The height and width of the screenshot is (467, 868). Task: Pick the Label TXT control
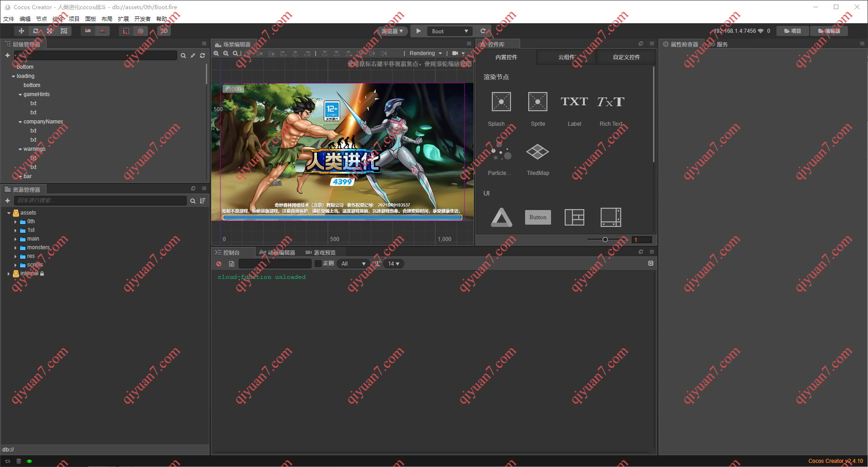[x=574, y=102]
